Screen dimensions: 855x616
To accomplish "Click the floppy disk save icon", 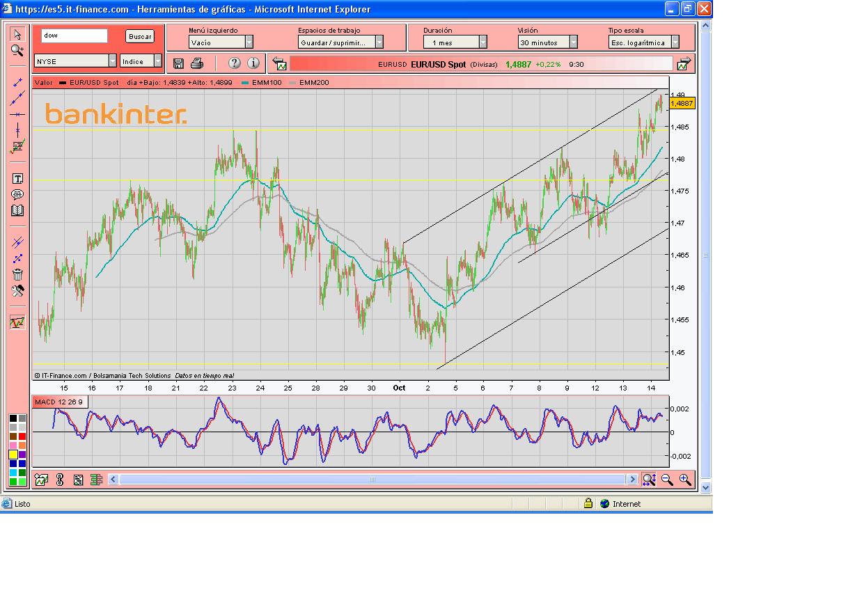I will pos(178,64).
